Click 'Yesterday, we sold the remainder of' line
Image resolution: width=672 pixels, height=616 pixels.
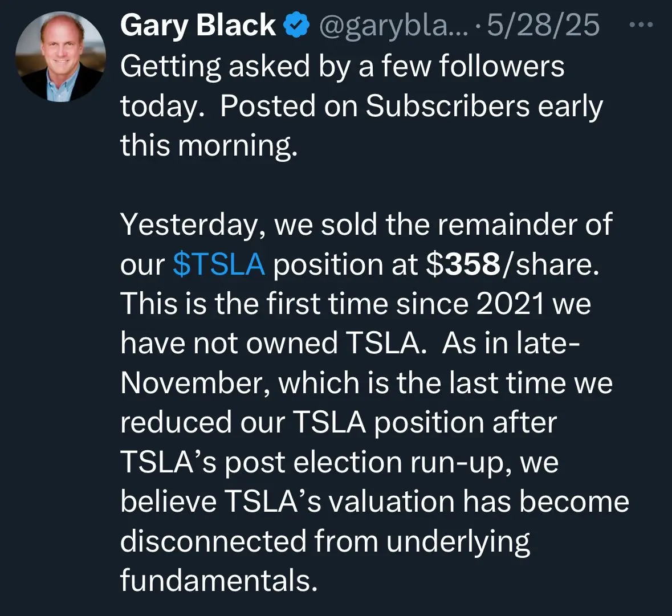pos(366,225)
